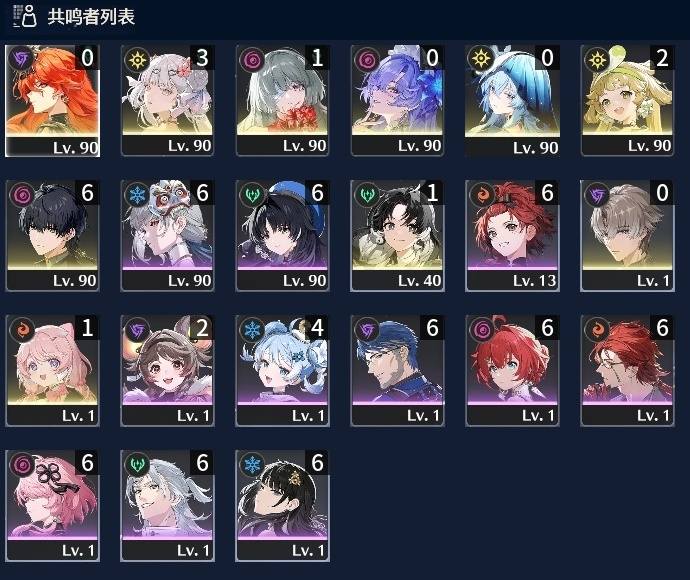This screenshot has height=580, width=690.
Task: Click the resonator list header icon
Action: pos(24,16)
